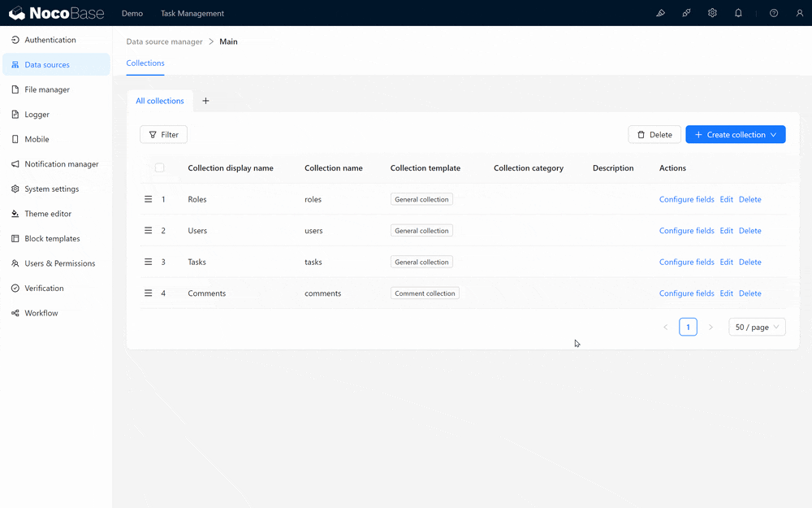Edit the Comments collection
Viewport: 812px width, 508px height.
pos(726,293)
